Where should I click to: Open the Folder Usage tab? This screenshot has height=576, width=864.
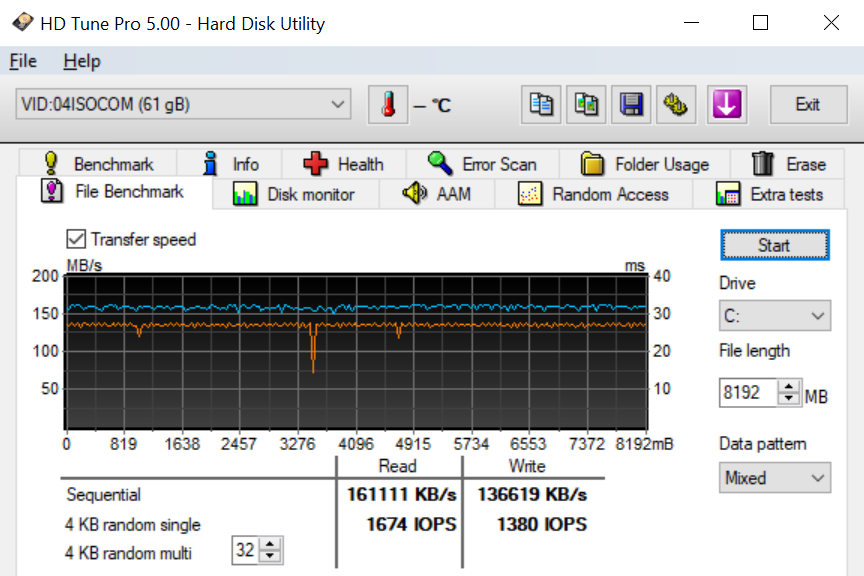[645, 164]
